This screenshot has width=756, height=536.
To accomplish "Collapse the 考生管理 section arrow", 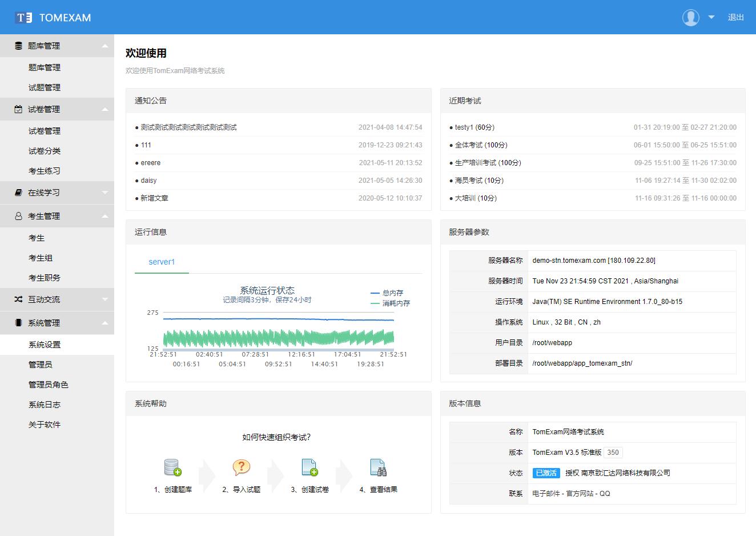I will coord(104,216).
